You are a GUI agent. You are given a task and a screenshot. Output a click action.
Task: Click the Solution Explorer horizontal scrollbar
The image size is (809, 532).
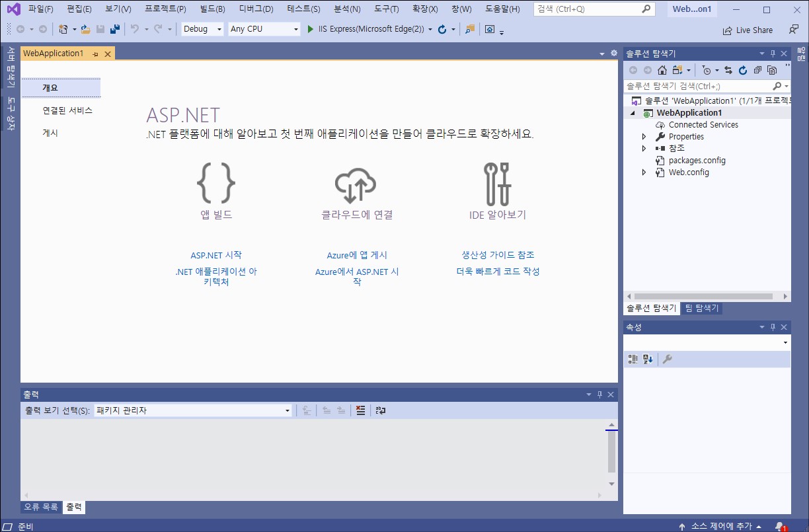coord(707,297)
